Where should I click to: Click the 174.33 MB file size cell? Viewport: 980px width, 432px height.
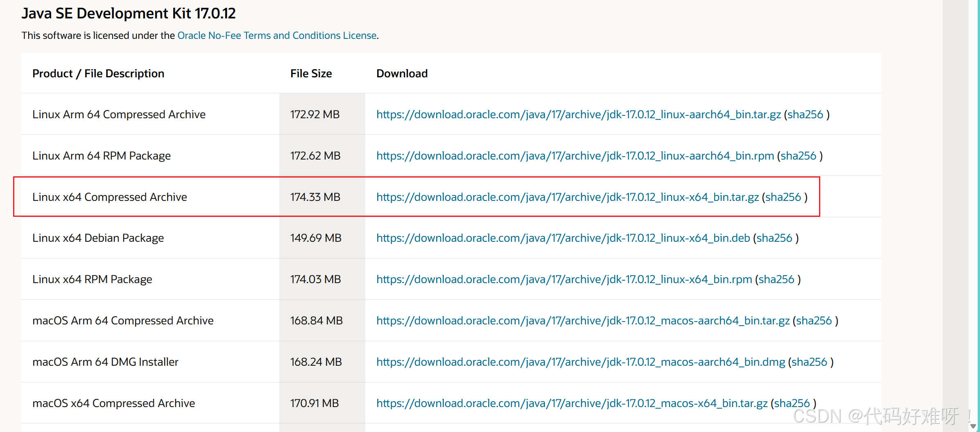point(322,197)
